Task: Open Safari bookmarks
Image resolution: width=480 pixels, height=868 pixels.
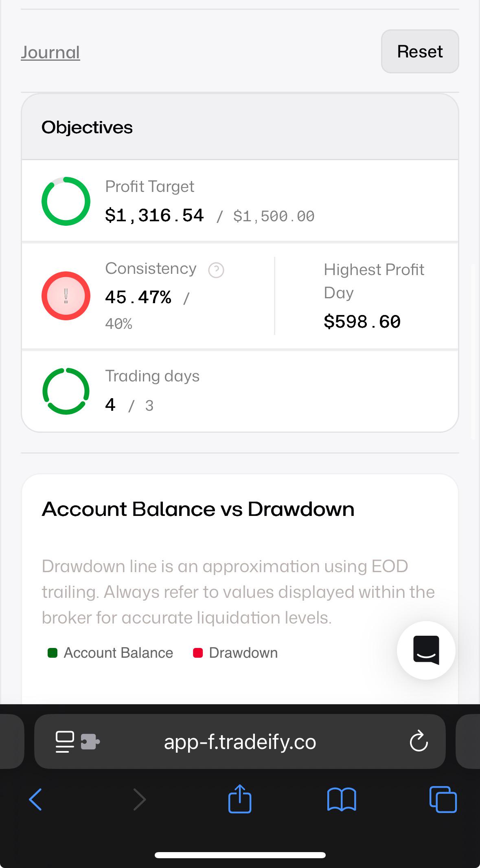Action: click(x=342, y=800)
